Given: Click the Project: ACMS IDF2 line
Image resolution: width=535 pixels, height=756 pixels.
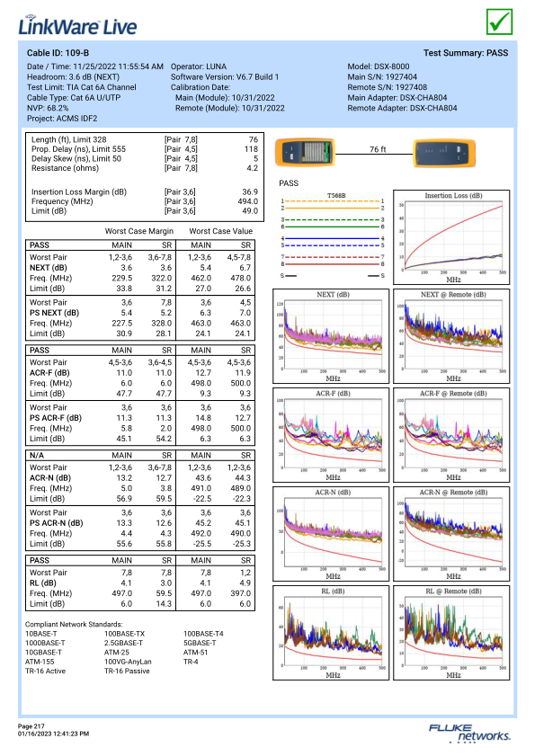Looking at the screenshot, I should coord(62,119).
